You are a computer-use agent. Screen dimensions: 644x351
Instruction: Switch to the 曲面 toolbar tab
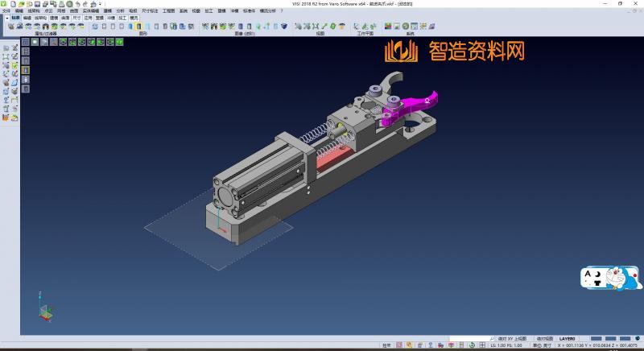tap(65, 17)
